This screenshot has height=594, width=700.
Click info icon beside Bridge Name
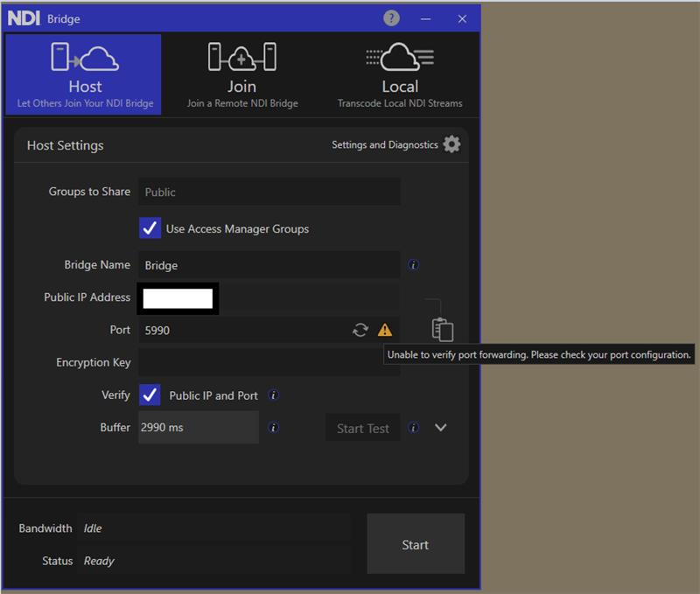414,265
